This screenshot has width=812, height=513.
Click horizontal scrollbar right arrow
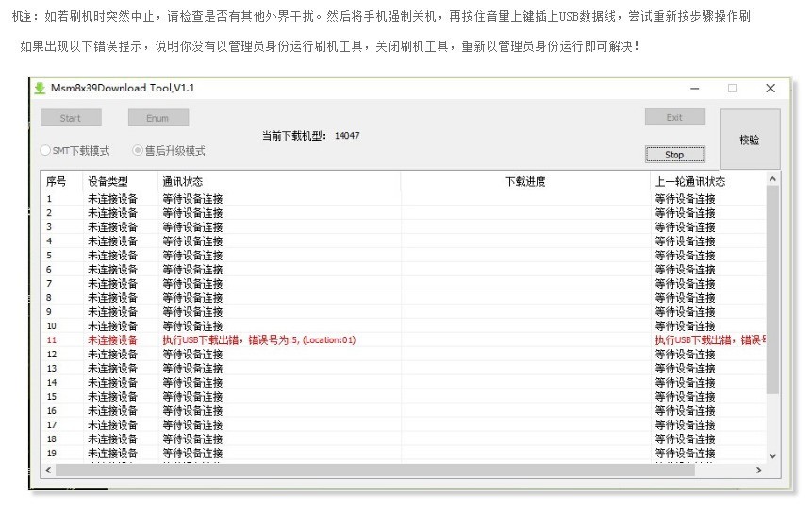coord(758,470)
